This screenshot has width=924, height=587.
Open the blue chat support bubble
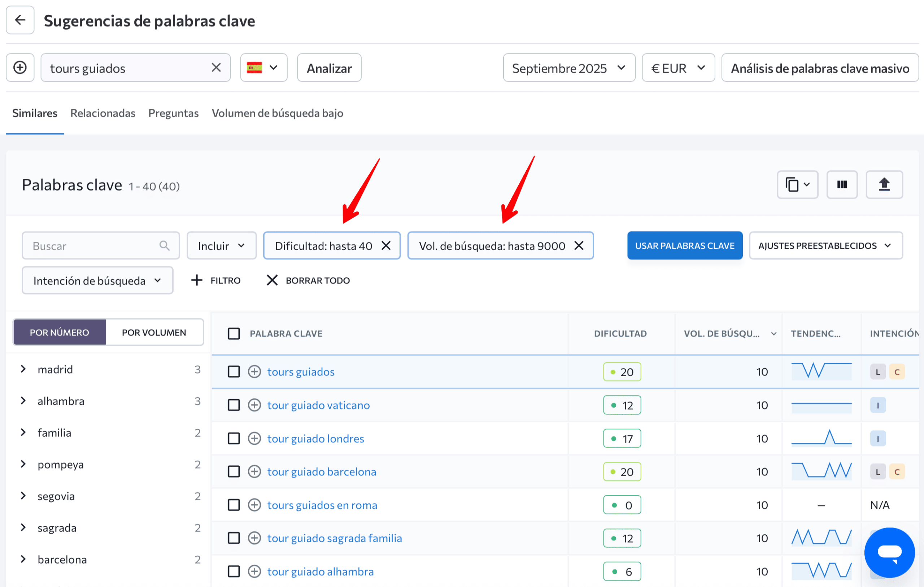tap(889, 552)
